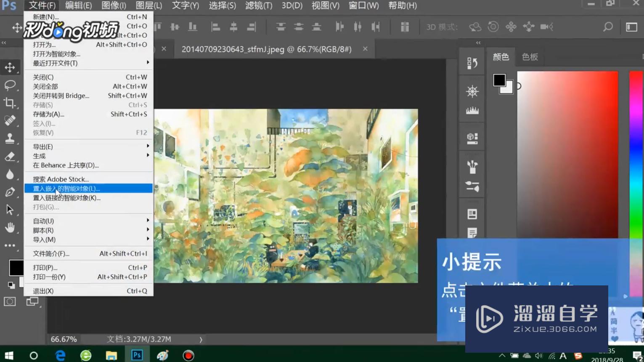The width and height of the screenshot is (644, 362).
Task: Toggle Quick Mask mode icon
Action: [10, 301]
